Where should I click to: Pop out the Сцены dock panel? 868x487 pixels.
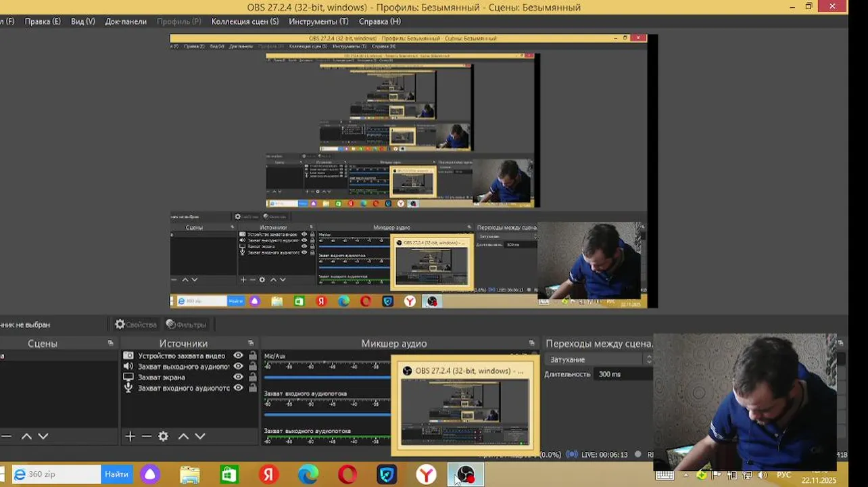click(110, 344)
